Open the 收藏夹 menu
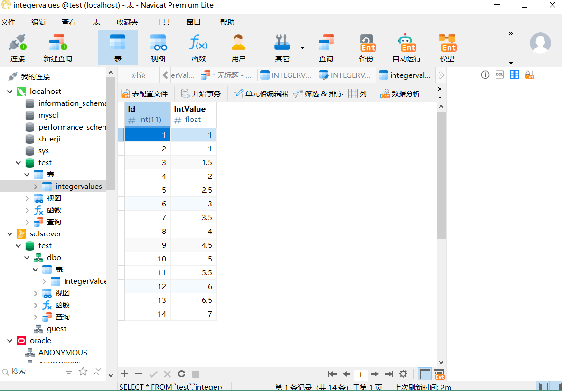 127,22
